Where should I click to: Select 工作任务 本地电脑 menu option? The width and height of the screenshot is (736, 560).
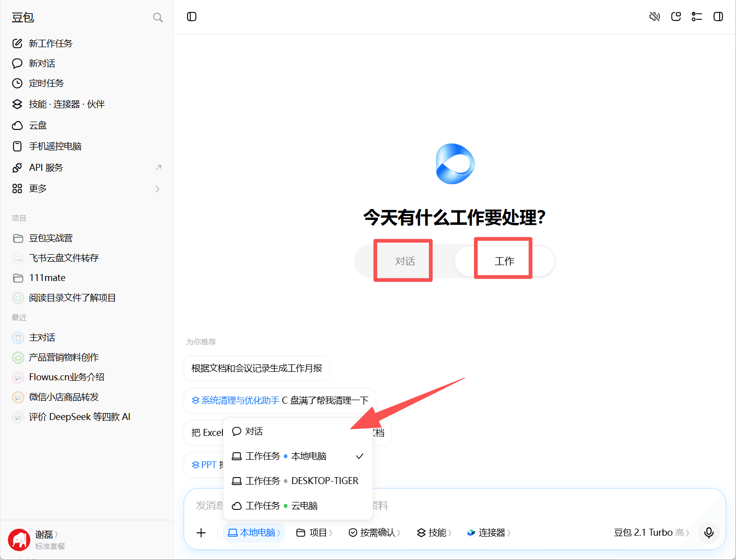pyautogui.click(x=298, y=456)
